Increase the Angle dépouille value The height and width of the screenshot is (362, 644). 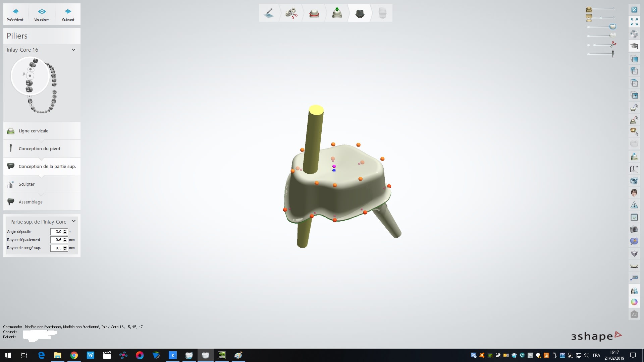(65, 230)
